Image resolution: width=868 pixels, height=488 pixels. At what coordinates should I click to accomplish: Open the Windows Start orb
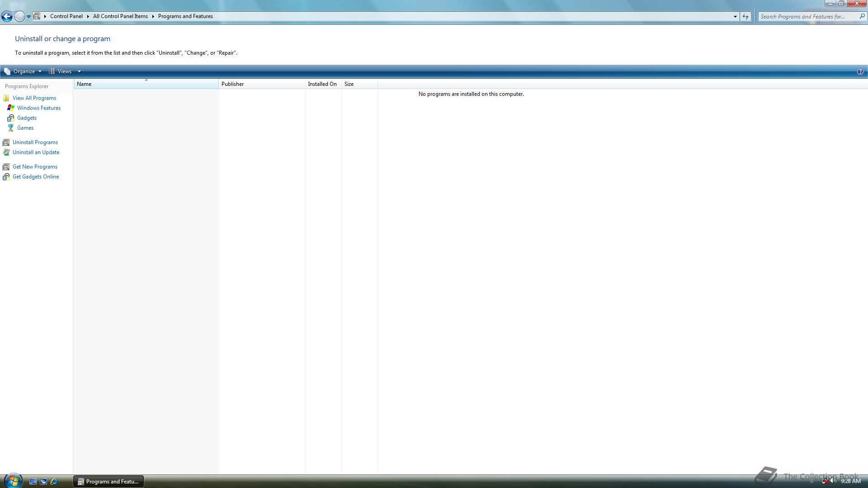pos(13,480)
